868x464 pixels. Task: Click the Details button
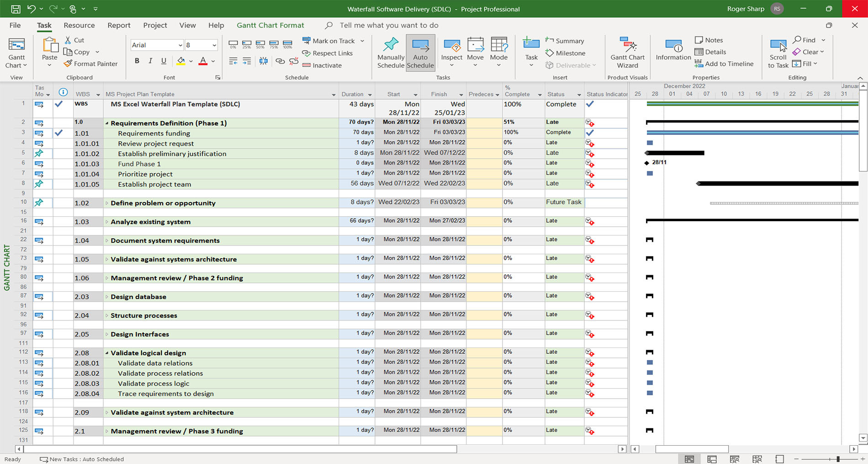pyautogui.click(x=710, y=52)
